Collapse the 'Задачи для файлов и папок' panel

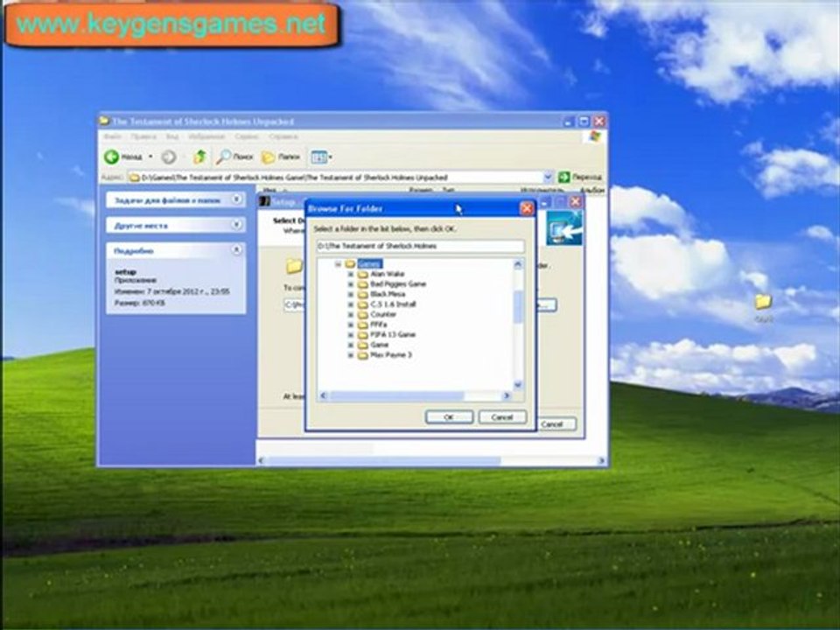point(236,199)
